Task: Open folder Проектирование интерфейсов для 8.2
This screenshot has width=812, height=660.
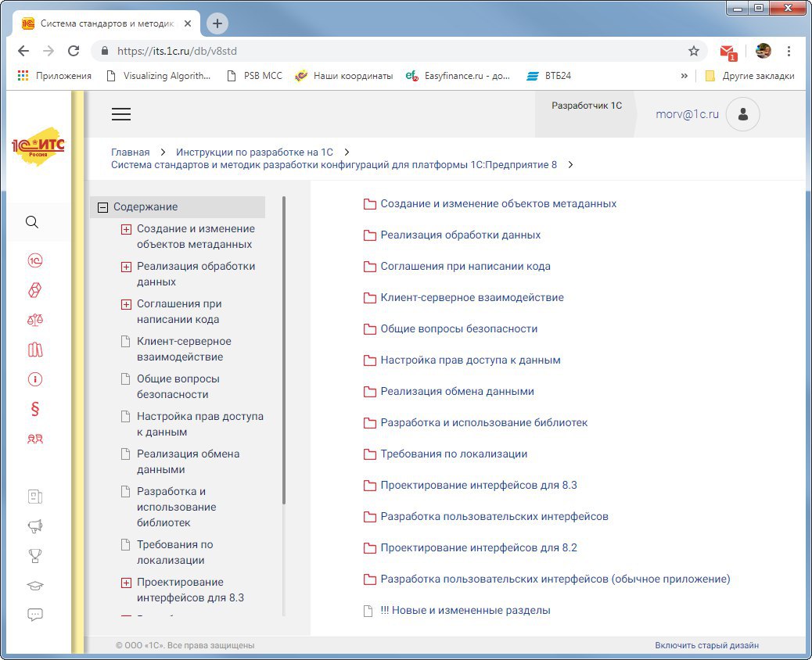Action: click(470, 547)
